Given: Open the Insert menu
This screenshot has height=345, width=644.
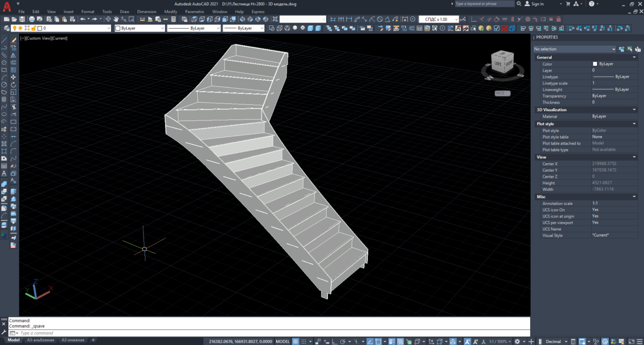Looking at the screenshot, I should (68, 12).
